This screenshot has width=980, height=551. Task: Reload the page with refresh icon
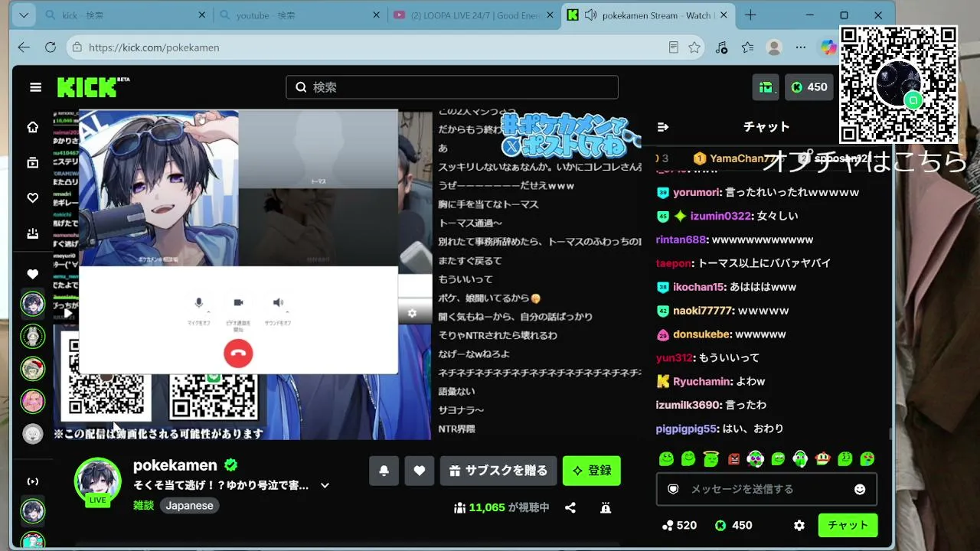(51, 47)
